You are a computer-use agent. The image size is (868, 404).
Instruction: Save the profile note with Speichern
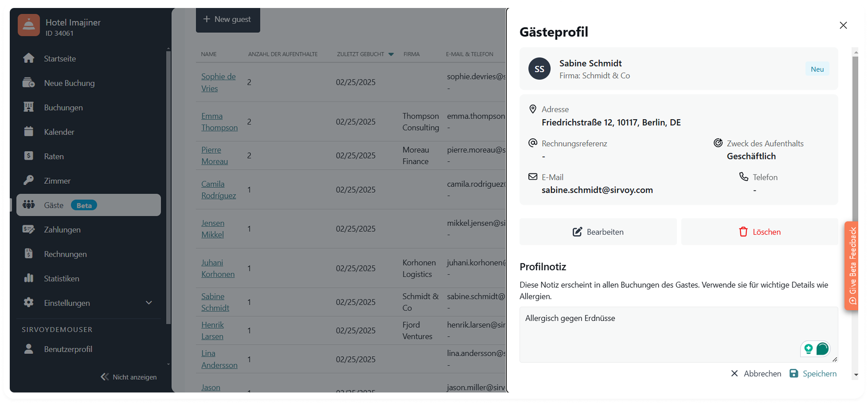point(813,373)
